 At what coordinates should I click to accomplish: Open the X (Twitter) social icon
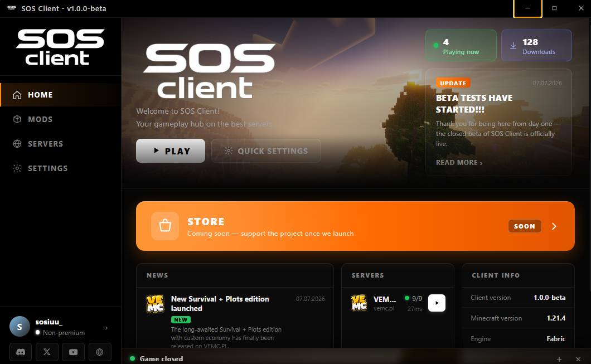47,352
